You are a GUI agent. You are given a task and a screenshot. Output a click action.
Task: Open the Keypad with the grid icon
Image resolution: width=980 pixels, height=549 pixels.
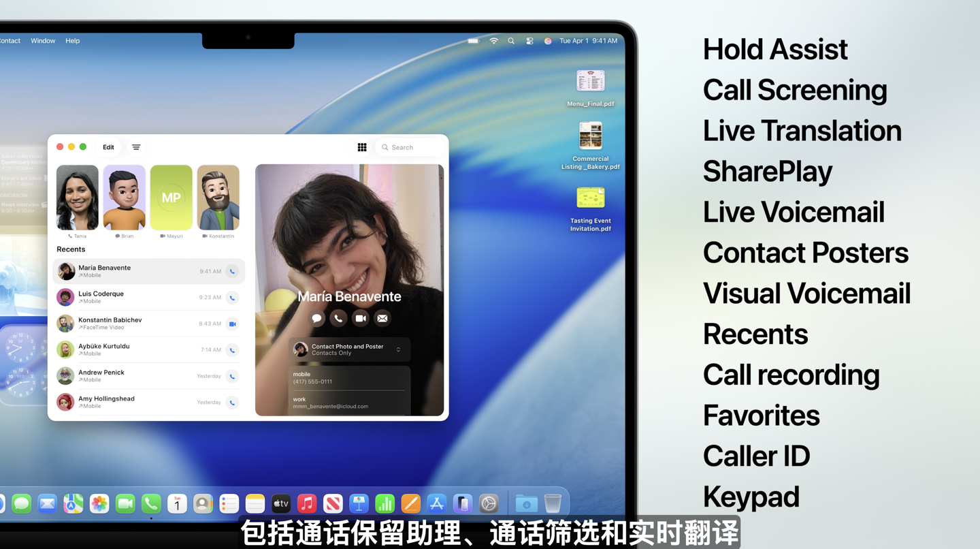pyautogui.click(x=362, y=147)
